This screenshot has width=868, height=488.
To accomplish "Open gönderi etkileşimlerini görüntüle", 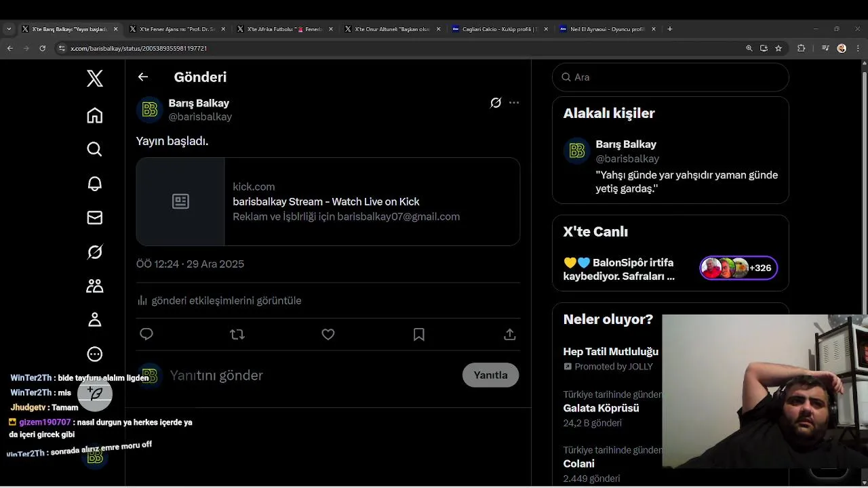I will coord(219,300).
